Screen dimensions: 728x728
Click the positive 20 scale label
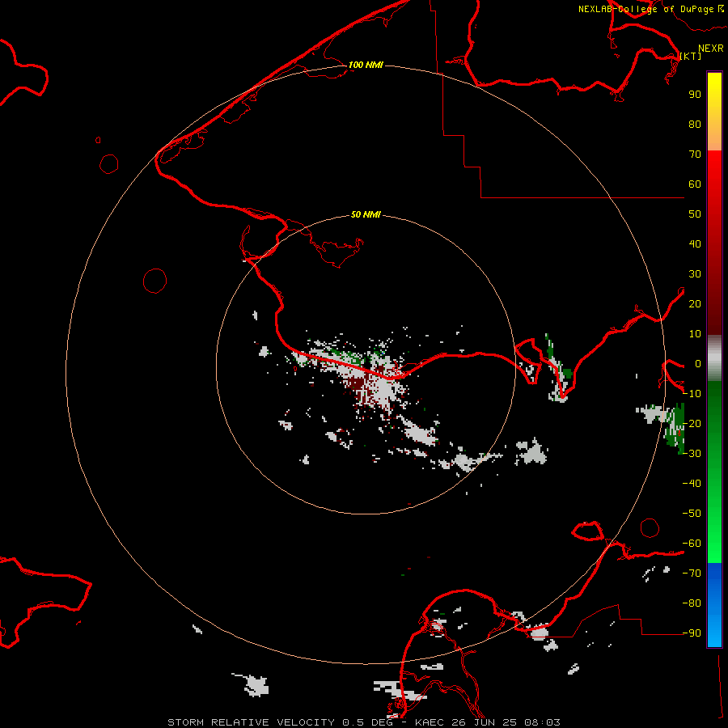pyautogui.click(x=695, y=303)
